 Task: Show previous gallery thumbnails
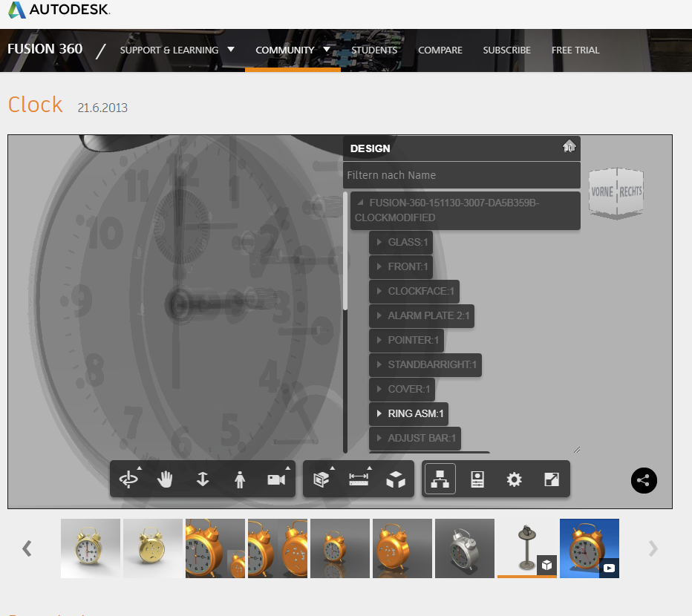click(27, 548)
